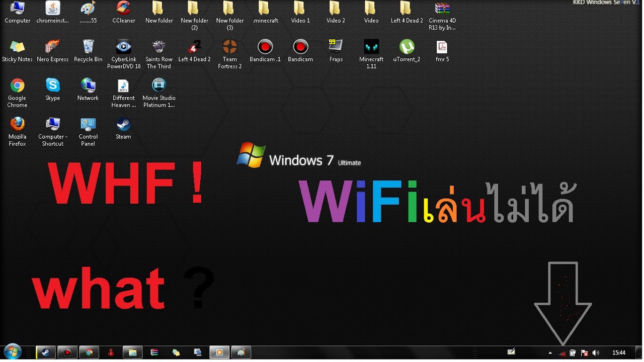
Task: Switch to Bandicam in the taskbar
Action: coord(67,352)
